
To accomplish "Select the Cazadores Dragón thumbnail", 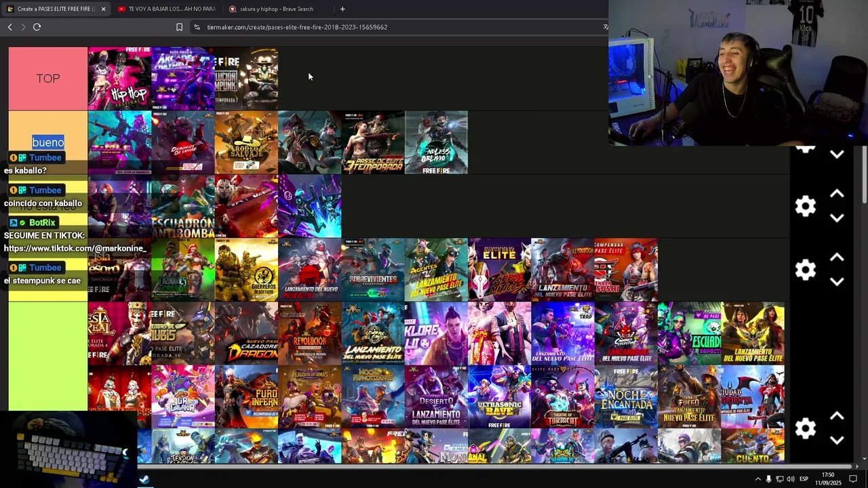I will tap(246, 333).
